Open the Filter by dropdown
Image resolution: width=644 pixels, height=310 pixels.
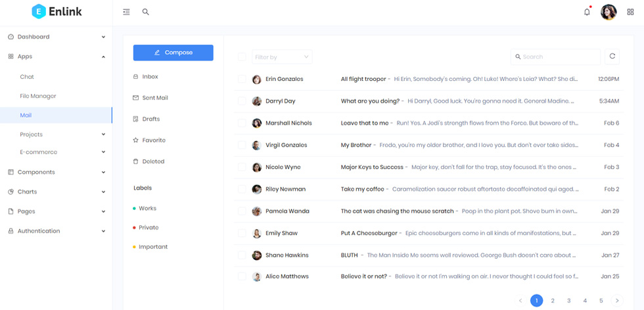(x=282, y=57)
